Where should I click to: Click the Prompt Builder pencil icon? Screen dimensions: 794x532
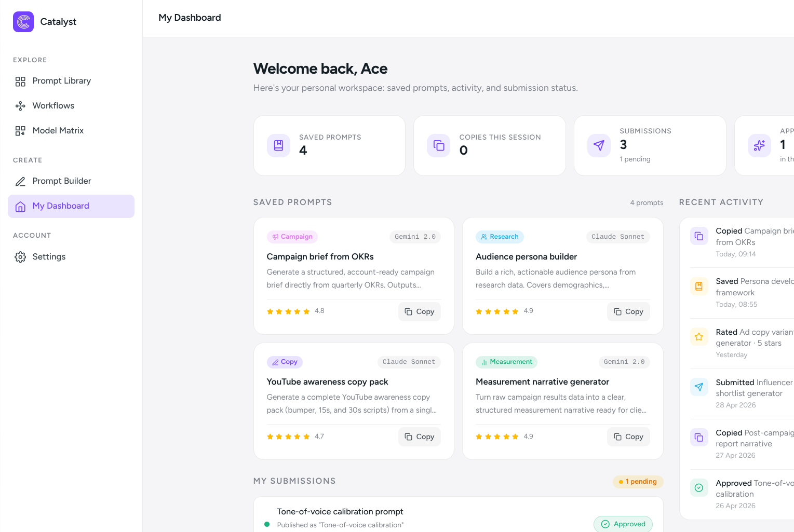pos(20,182)
